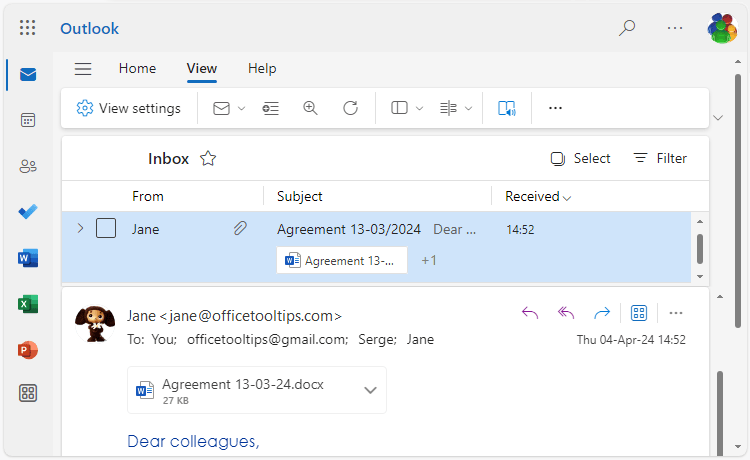
Task: Reply all to the message
Action: [566, 313]
